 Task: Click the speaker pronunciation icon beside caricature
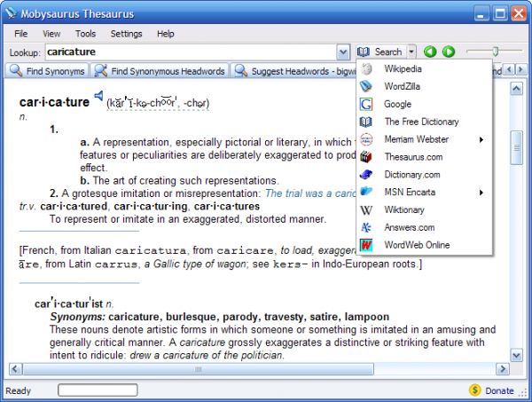[98, 97]
